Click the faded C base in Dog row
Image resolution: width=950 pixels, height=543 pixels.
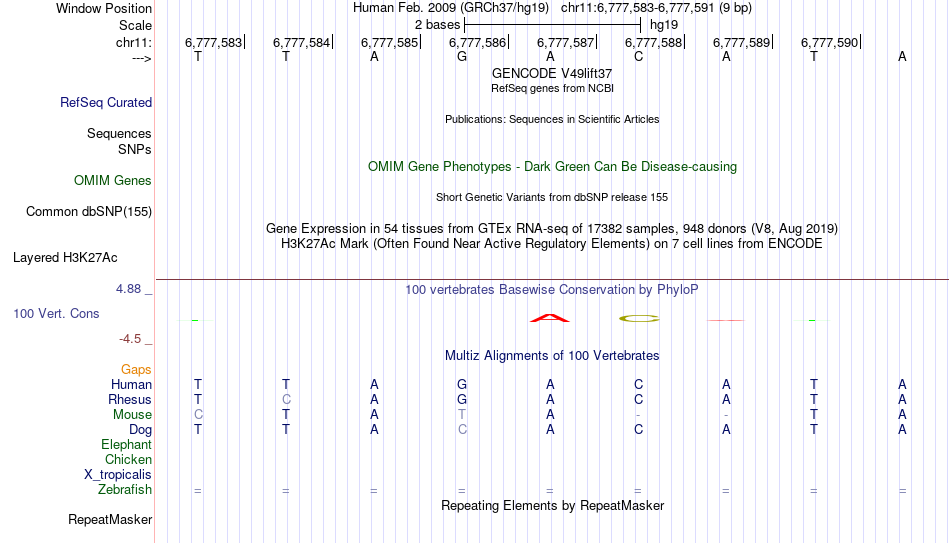(462, 430)
